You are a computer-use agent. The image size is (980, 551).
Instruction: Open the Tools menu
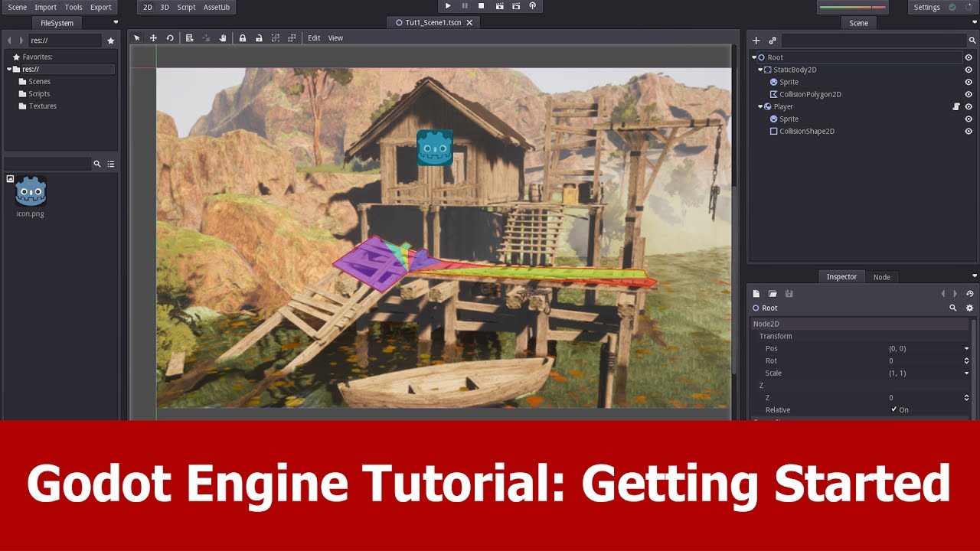[73, 7]
